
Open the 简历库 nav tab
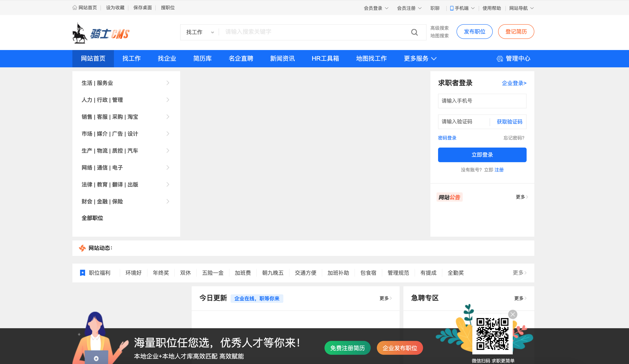202,59
